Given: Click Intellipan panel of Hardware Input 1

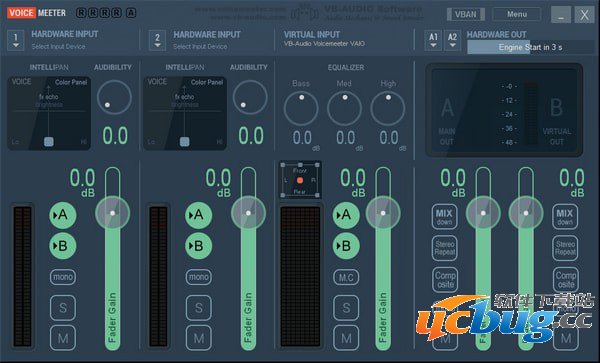Looking at the screenshot, I should (x=49, y=113).
